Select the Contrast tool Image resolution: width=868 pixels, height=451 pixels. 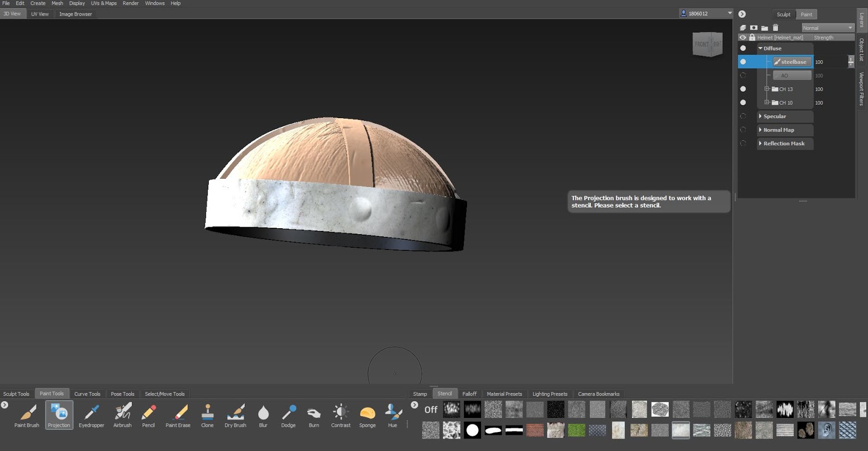coord(341,416)
